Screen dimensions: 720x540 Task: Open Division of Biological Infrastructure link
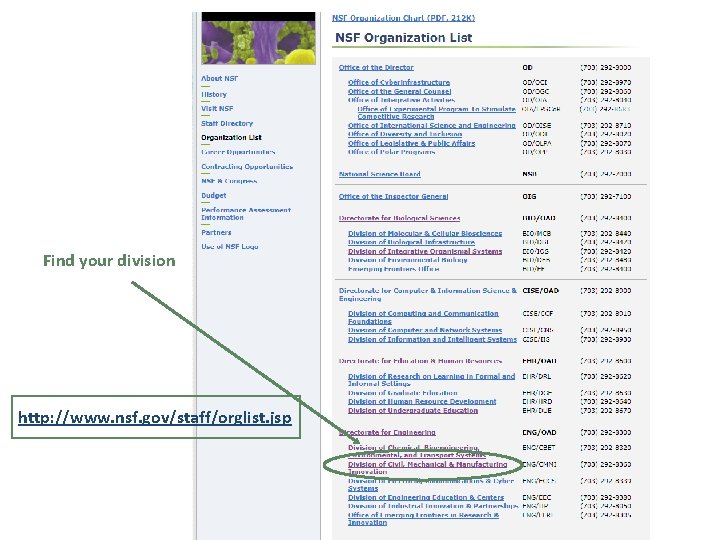(411, 242)
